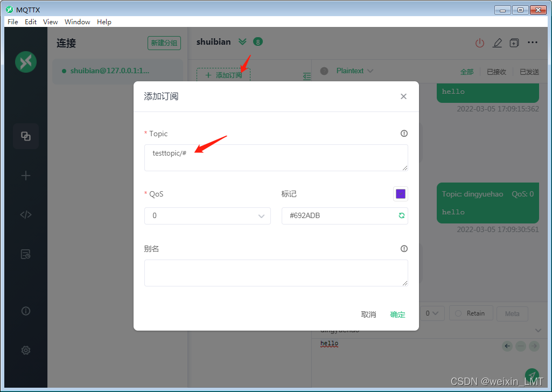This screenshot has height=392, width=552.
Task: Click the red disconnect power icon
Action: tap(480, 43)
